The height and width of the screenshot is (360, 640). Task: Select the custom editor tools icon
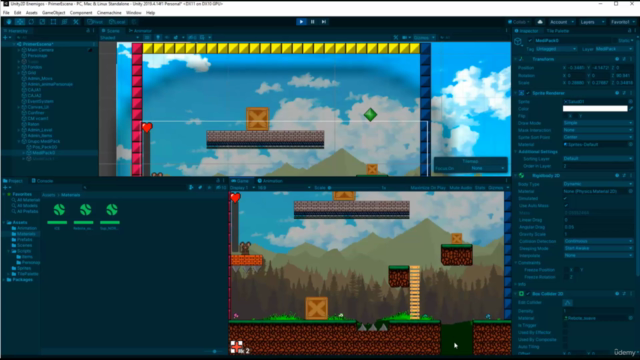tap(76, 22)
